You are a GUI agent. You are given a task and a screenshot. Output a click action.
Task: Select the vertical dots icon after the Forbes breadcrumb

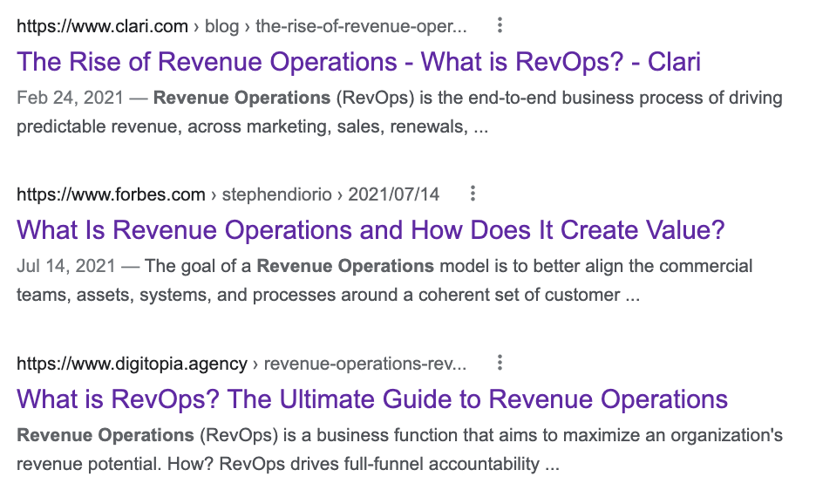tap(472, 194)
